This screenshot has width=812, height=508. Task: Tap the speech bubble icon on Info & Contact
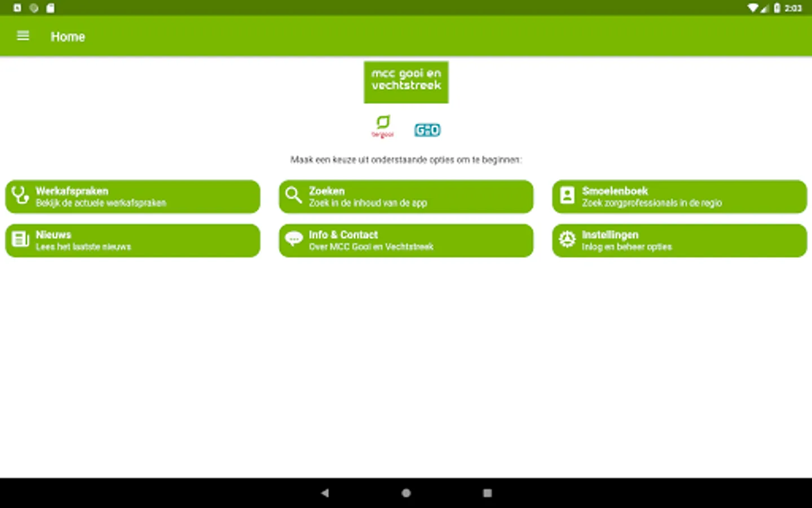pos(294,239)
